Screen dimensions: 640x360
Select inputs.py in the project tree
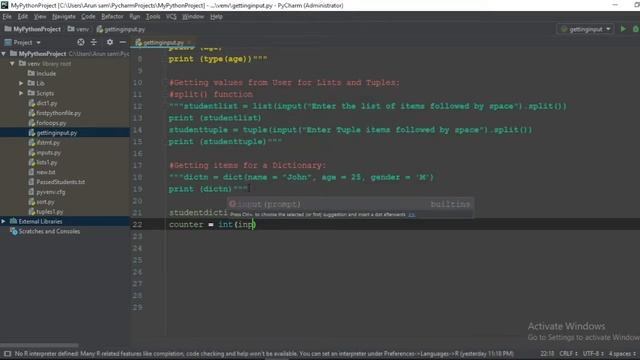[44, 153]
